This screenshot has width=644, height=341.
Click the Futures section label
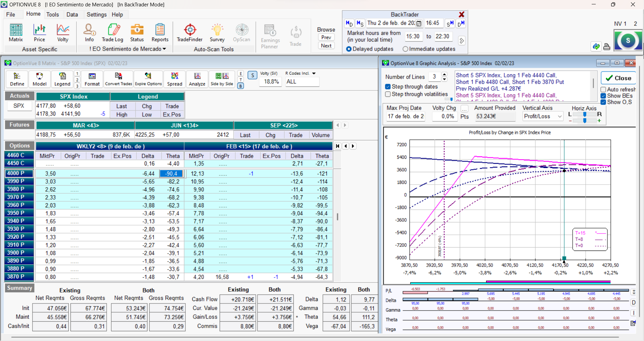[x=19, y=125]
